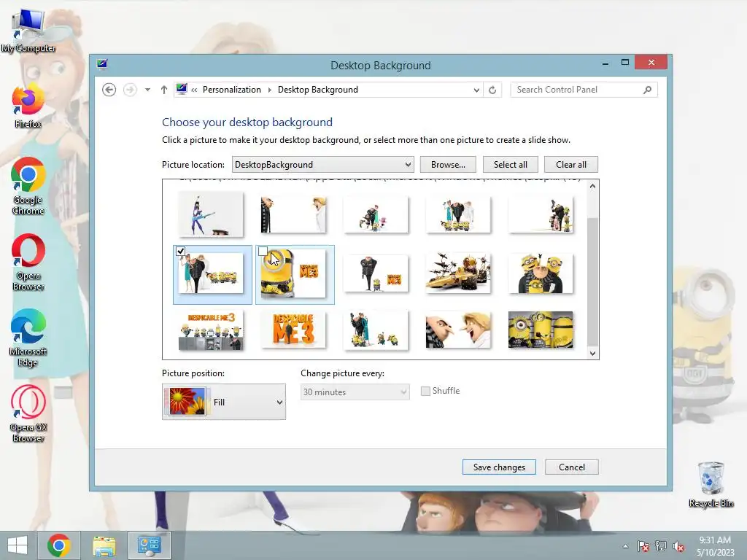The width and height of the screenshot is (747, 560).
Task: Open File Explorer from taskbar
Action: 104,545
